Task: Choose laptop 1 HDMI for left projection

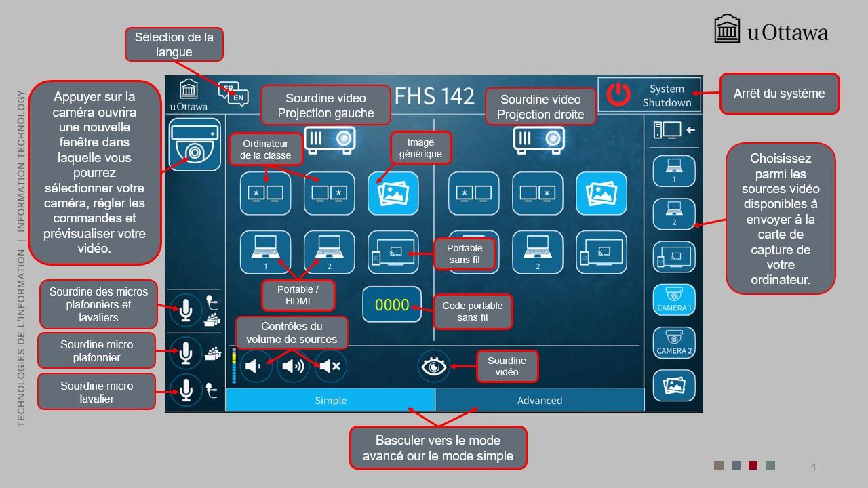Action: point(265,253)
